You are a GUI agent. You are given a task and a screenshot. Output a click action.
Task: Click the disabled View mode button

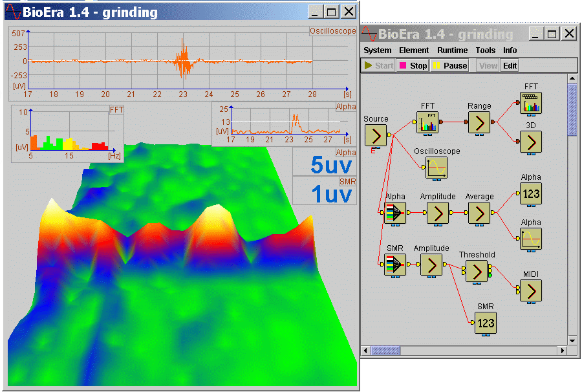point(488,66)
